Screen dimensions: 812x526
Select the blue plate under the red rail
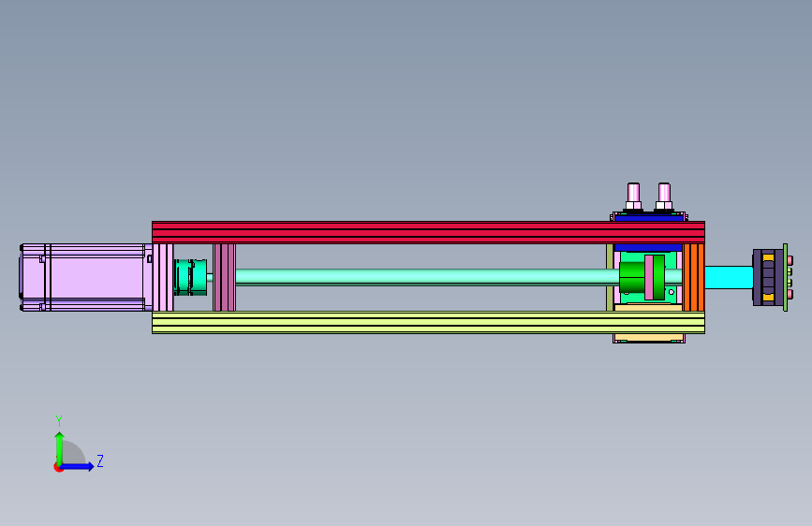coord(648,247)
